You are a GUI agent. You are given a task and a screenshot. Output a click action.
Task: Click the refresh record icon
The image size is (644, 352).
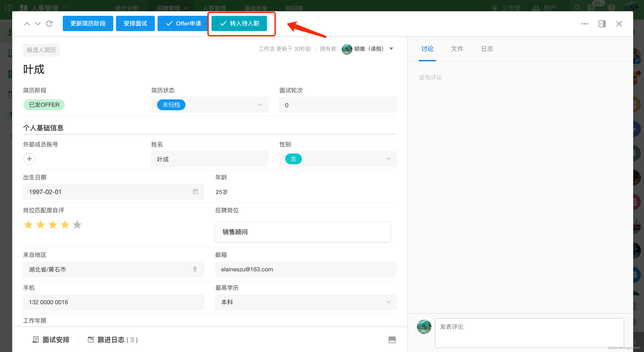(x=49, y=24)
